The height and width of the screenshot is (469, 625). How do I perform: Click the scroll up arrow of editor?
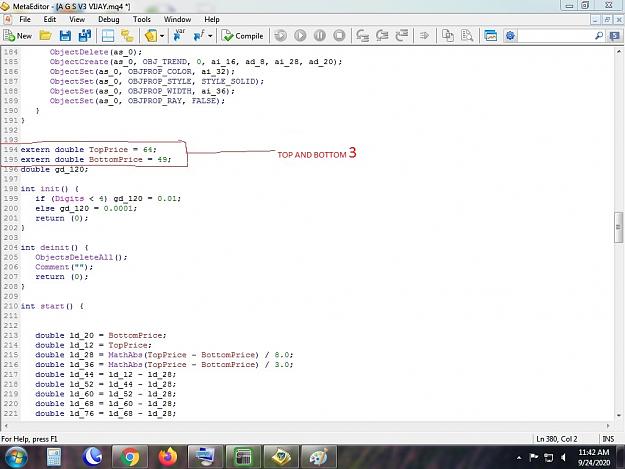tap(619, 51)
